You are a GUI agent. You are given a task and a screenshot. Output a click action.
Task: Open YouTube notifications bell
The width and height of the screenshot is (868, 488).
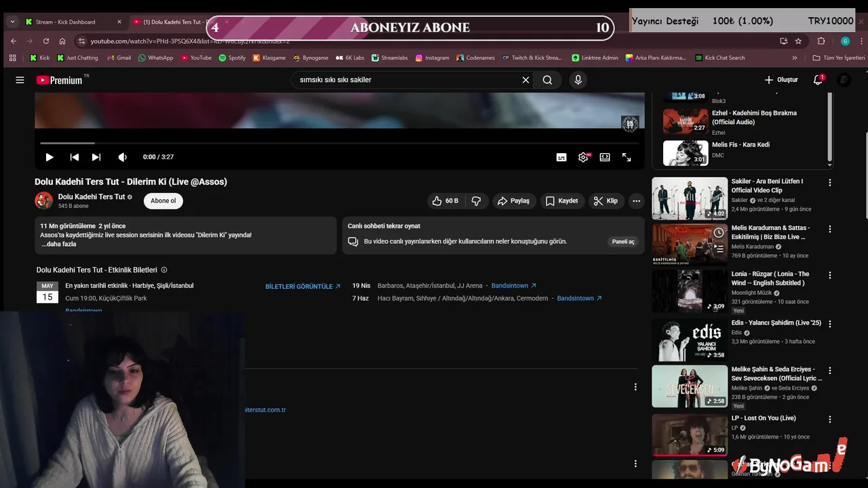818,80
